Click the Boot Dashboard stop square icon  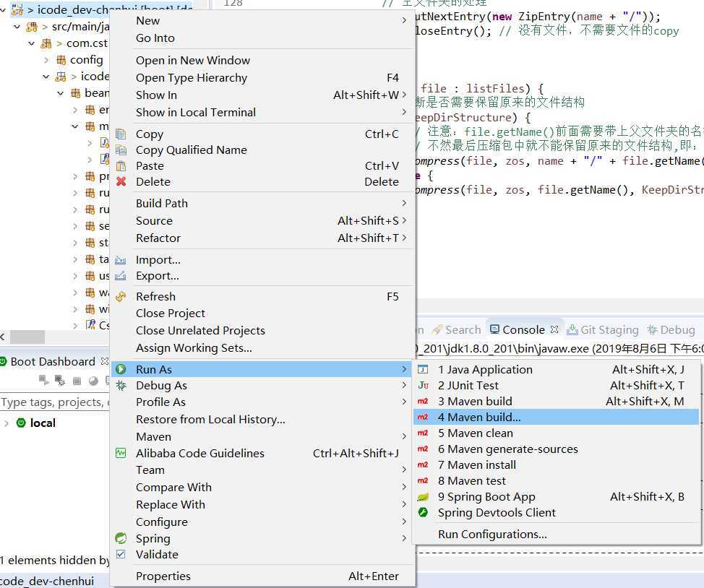pyautogui.click(x=77, y=381)
